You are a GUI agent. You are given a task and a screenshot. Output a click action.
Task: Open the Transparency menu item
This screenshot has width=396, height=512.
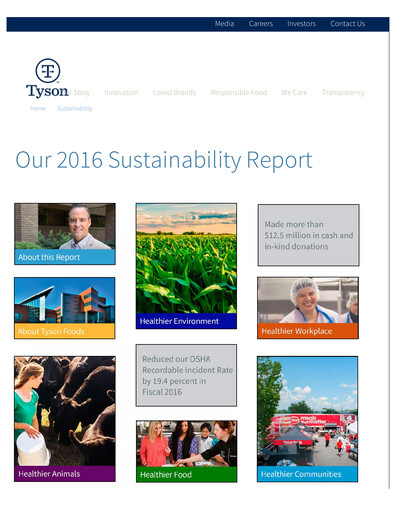pyautogui.click(x=343, y=92)
